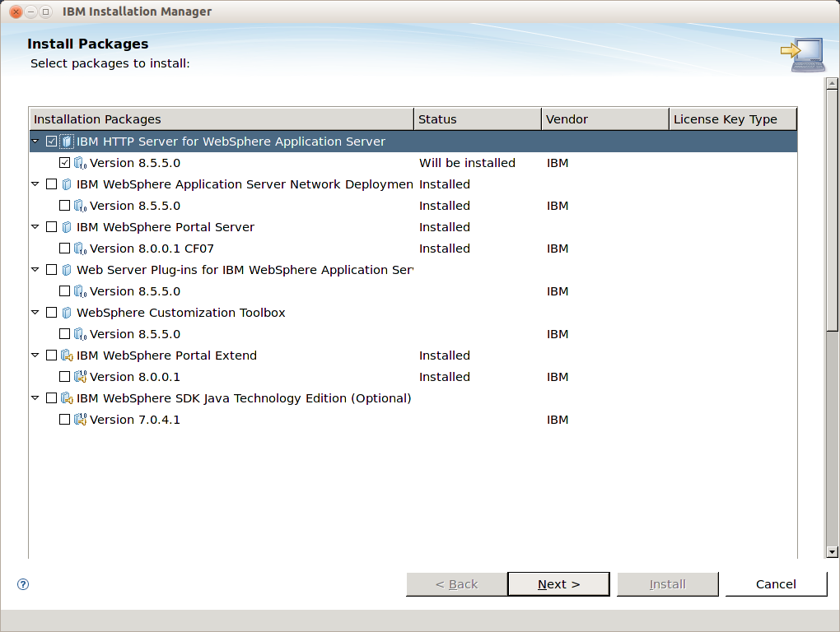Click the version icon under IBM HTTP Server
840x632 pixels.
coord(81,163)
